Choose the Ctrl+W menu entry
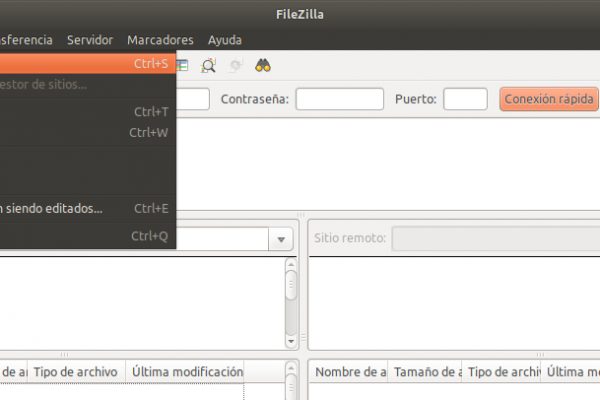 tap(88, 132)
